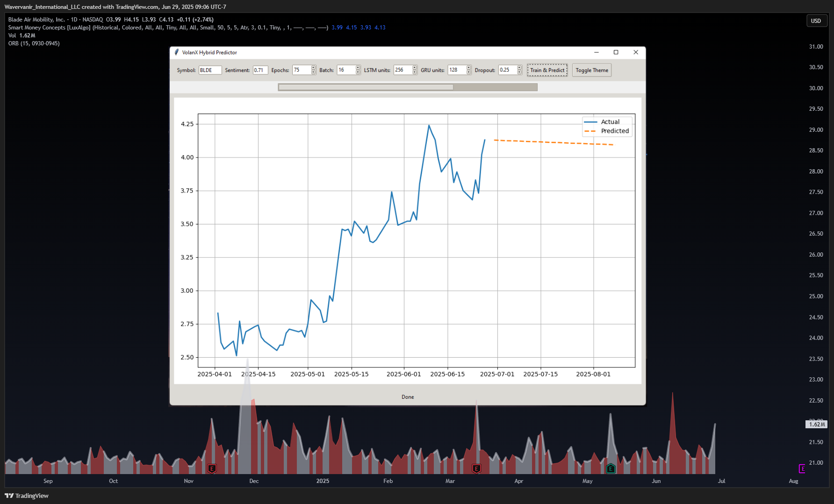Increase Dropout with up arrow
Viewport: 834px width, 504px height.
[519, 68]
